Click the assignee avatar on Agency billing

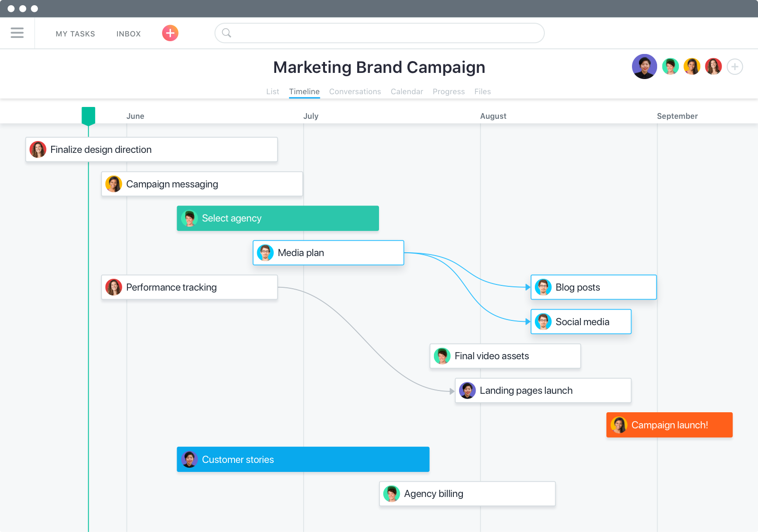[x=392, y=493]
